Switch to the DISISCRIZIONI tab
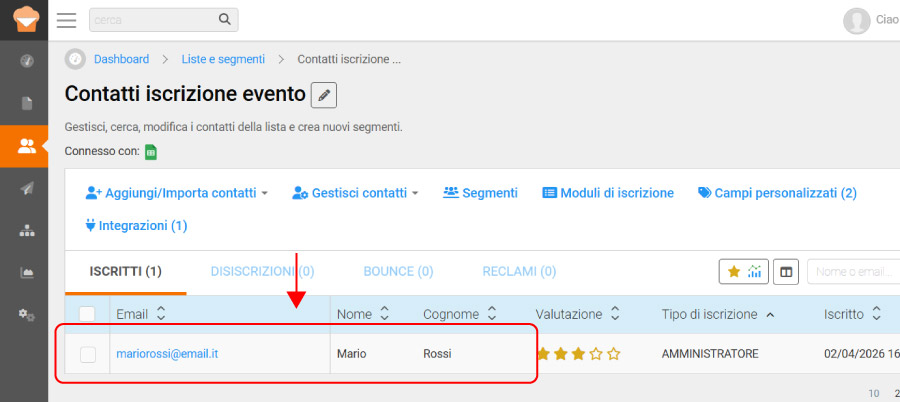The width and height of the screenshot is (900, 402). tap(262, 271)
